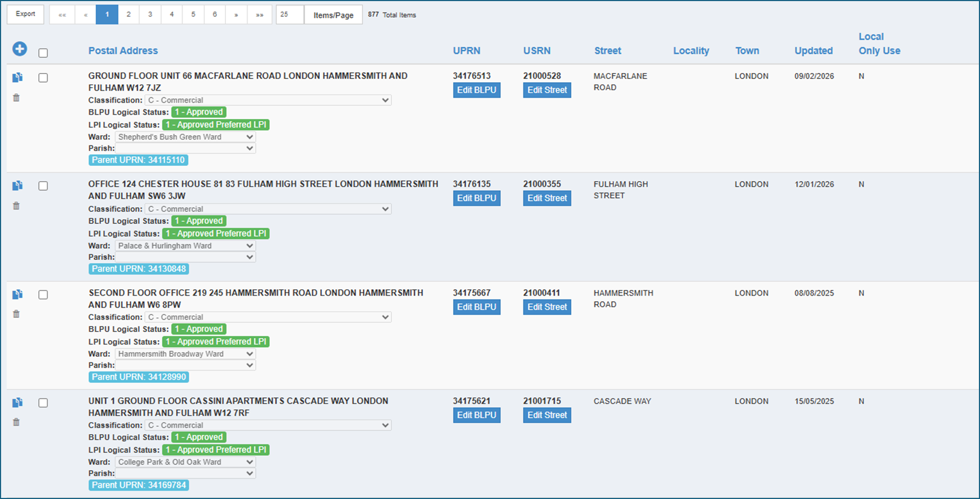Open Parish dropdown for Hammersmith Road record
This screenshot has height=499, width=980.
[185, 365]
